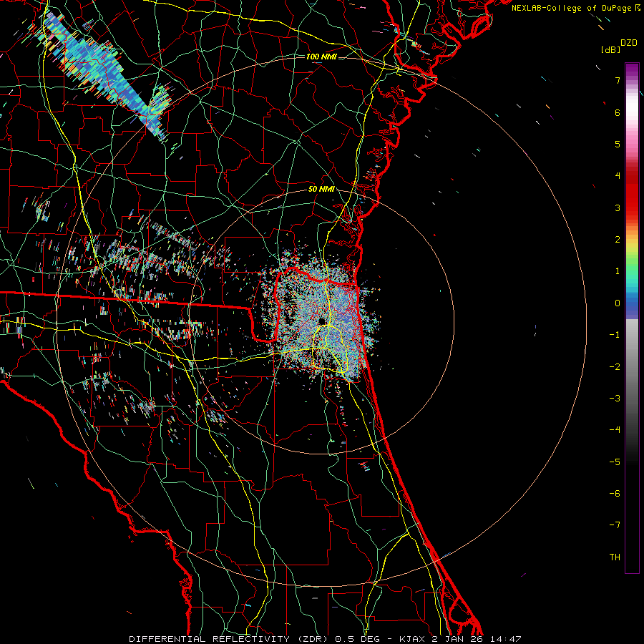Select the 6 value on the color scale
This screenshot has width=644, height=644.
click(x=618, y=112)
